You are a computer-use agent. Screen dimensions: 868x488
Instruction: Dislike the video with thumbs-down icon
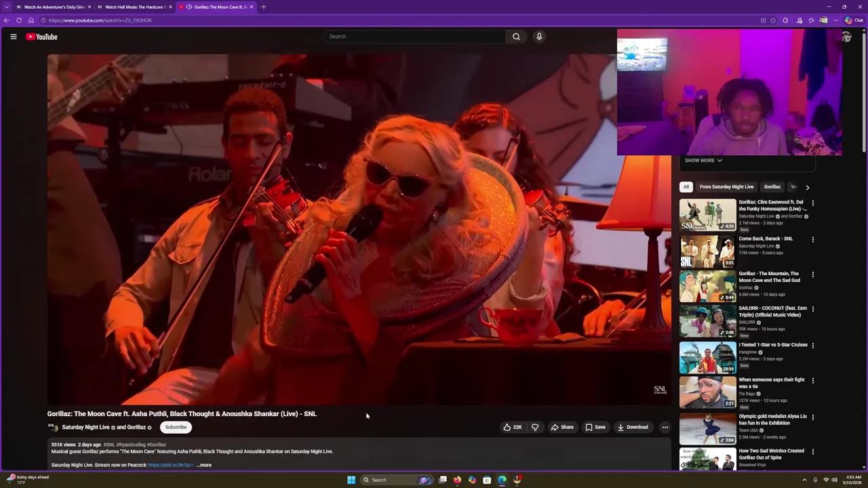pos(535,427)
